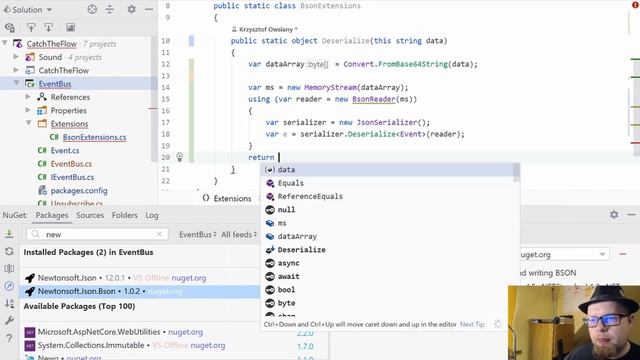Viewport: 640px width, 360px height.
Task: Expand the Sound folder node
Action: point(16,57)
